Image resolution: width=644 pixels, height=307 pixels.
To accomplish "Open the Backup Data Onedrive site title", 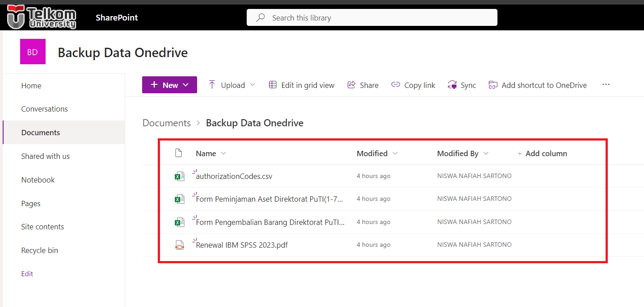I will click(123, 53).
